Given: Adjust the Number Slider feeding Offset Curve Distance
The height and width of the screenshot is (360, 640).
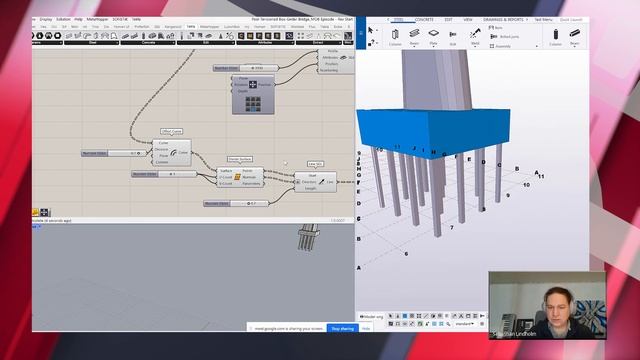Looking at the screenshot, I should (x=115, y=153).
